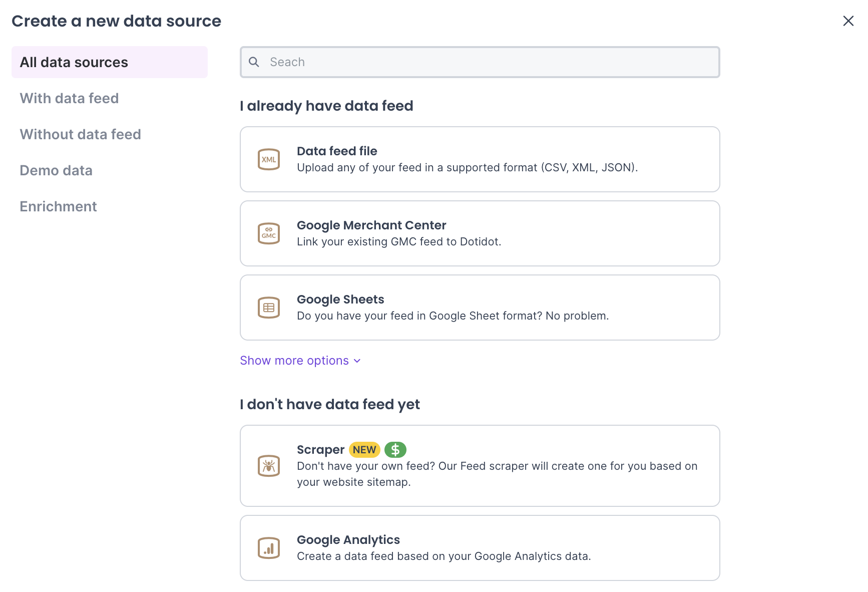Click 'Do you have your feed in Google Sheet' text
This screenshot has height=592, width=868.
(x=453, y=316)
